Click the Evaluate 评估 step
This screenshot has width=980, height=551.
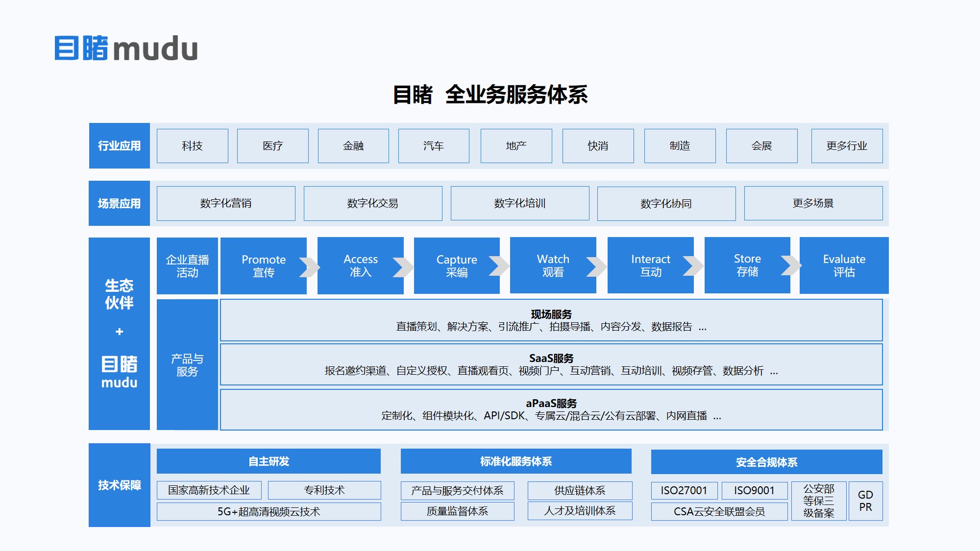[x=844, y=265]
